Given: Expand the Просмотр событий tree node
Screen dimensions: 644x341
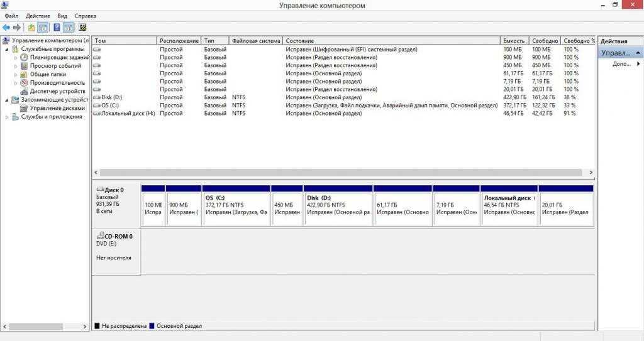Looking at the screenshot, I should pos(16,66).
